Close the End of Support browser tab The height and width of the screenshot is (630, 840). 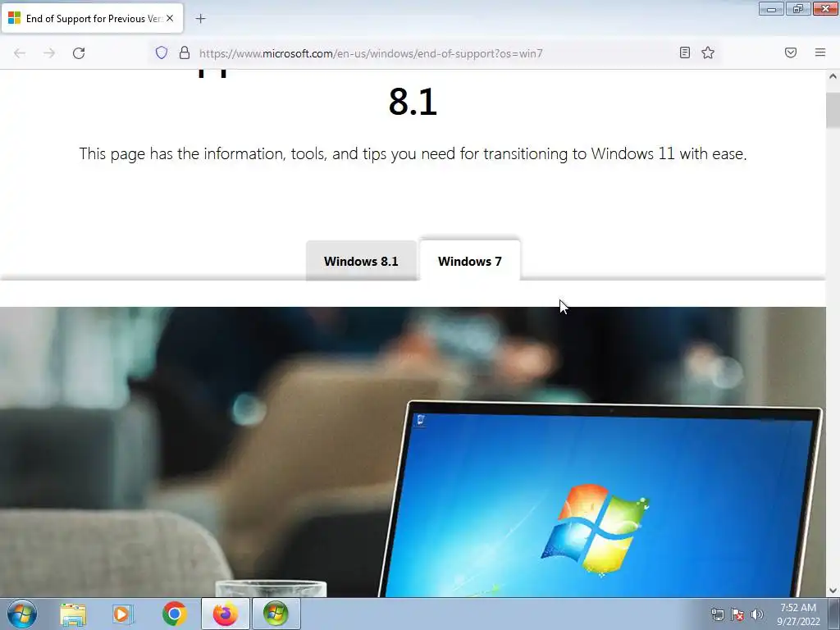[x=170, y=18]
